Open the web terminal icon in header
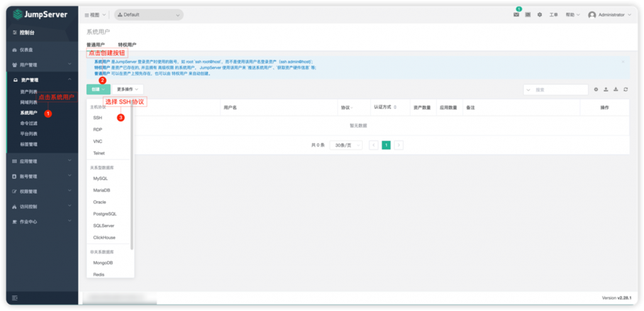The image size is (644, 311). (528, 15)
